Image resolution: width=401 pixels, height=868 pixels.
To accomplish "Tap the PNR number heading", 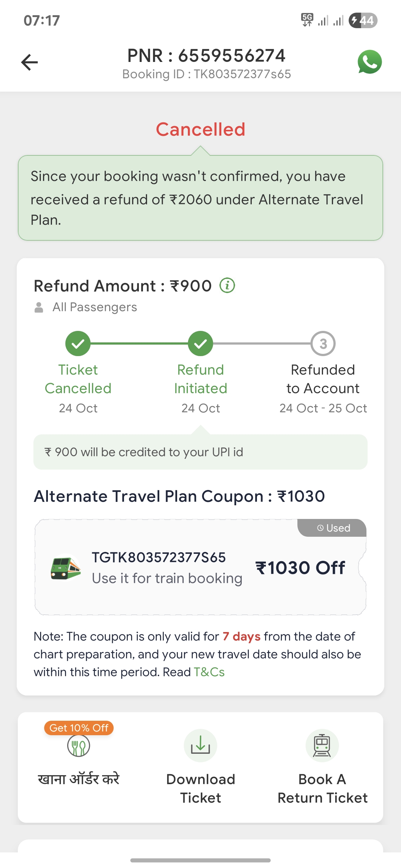I will click(206, 56).
